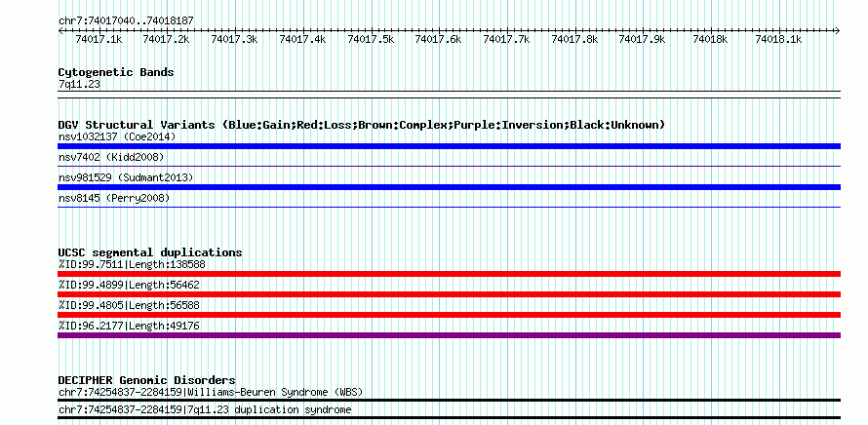This screenshot has height=425, width=868.
Task: Click the chr7:74017040..74018187 coordinate label
Action: pyautogui.click(x=126, y=20)
